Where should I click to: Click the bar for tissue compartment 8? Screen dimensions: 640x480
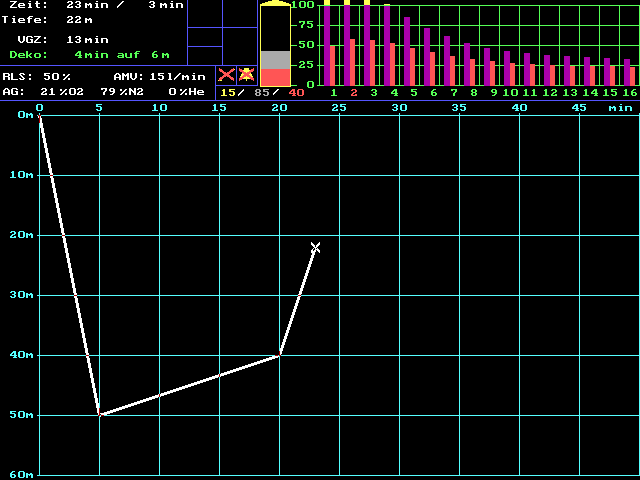[469, 66]
